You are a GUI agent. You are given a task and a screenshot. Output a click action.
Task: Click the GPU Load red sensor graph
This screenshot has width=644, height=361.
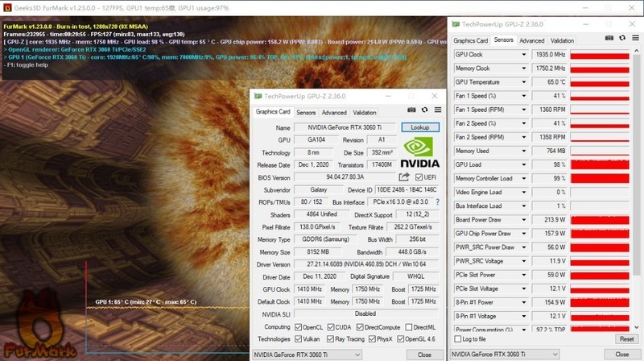600,164
